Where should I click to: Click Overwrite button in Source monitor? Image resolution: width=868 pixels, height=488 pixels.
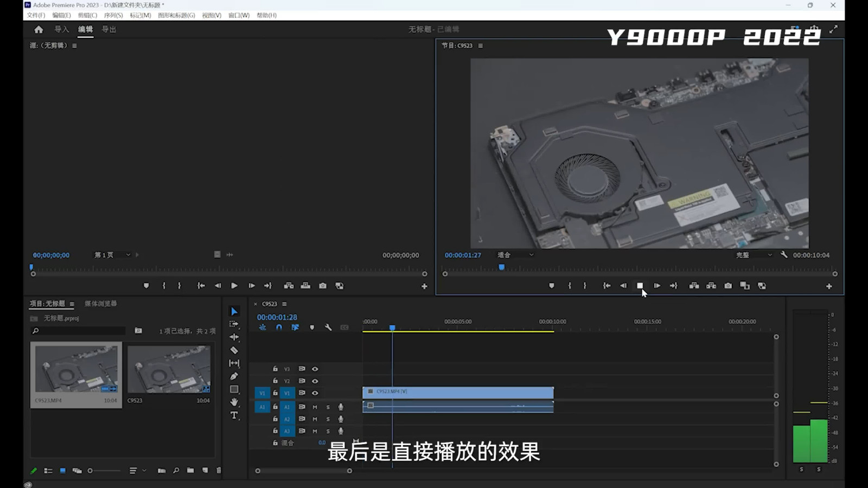pyautogui.click(x=306, y=286)
